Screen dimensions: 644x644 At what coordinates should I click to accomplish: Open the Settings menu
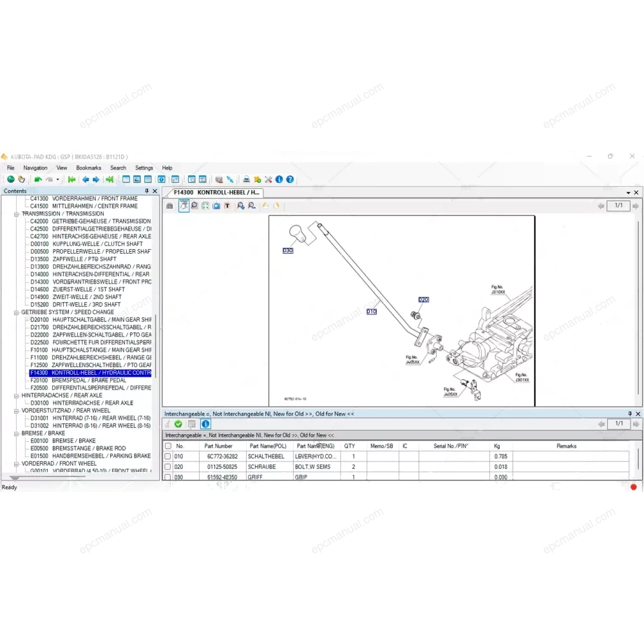click(144, 168)
